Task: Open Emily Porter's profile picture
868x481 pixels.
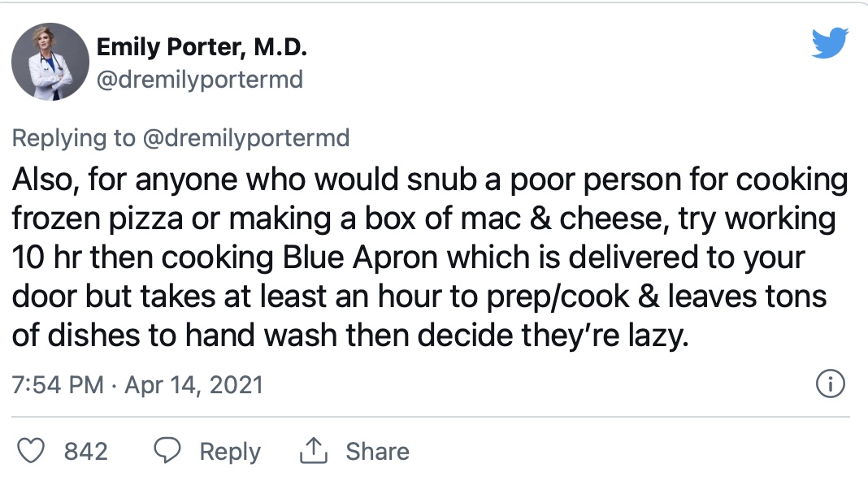Action: (50, 62)
